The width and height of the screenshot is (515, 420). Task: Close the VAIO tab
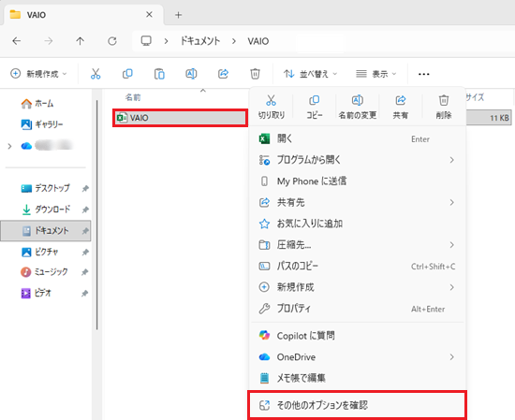(x=149, y=15)
